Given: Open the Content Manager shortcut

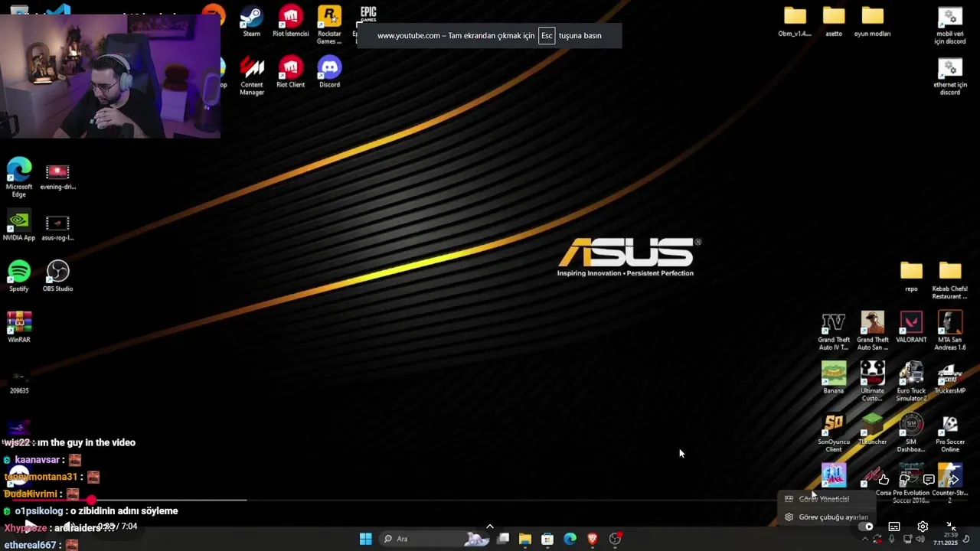Looking at the screenshot, I should point(252,76).
